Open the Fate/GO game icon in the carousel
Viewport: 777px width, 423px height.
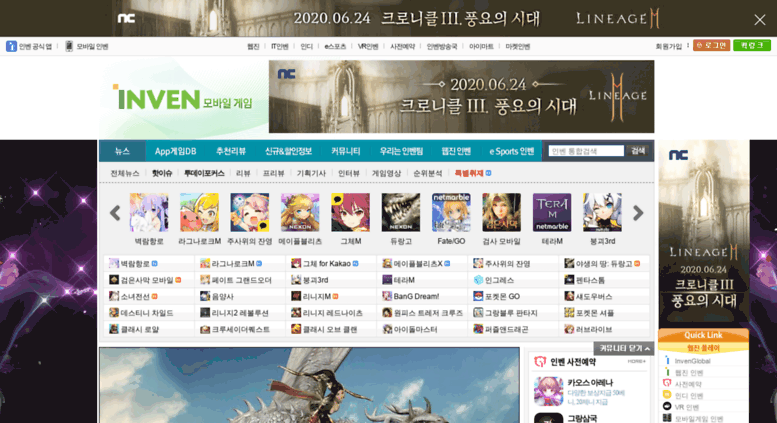(x=451, y=212)
